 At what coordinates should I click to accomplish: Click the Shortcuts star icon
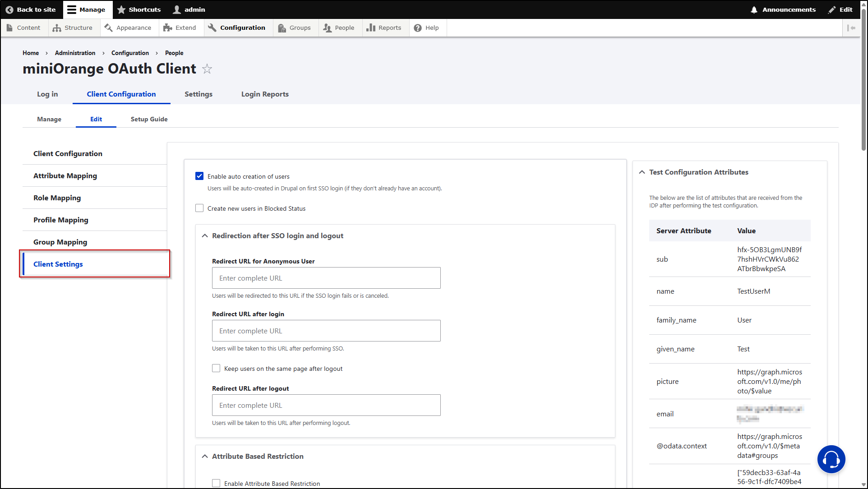[x=121, y=9]
